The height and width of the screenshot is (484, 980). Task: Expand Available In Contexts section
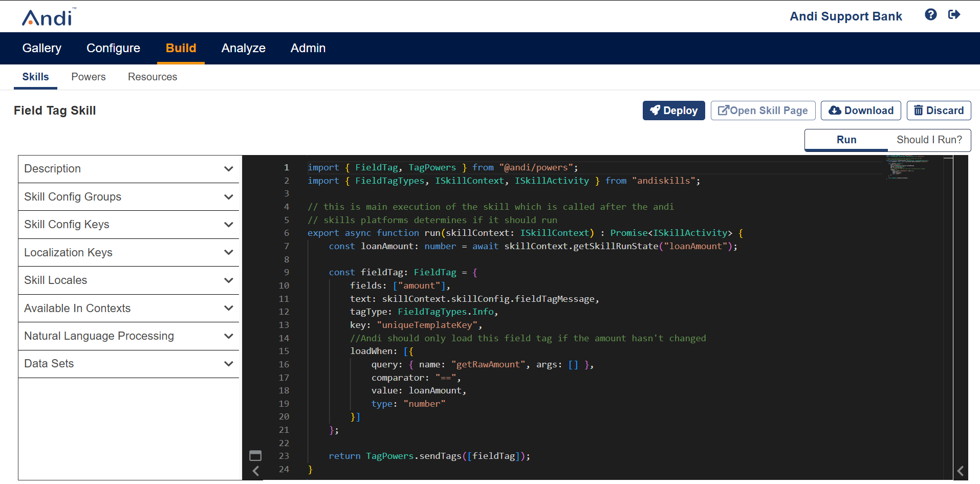128,309
